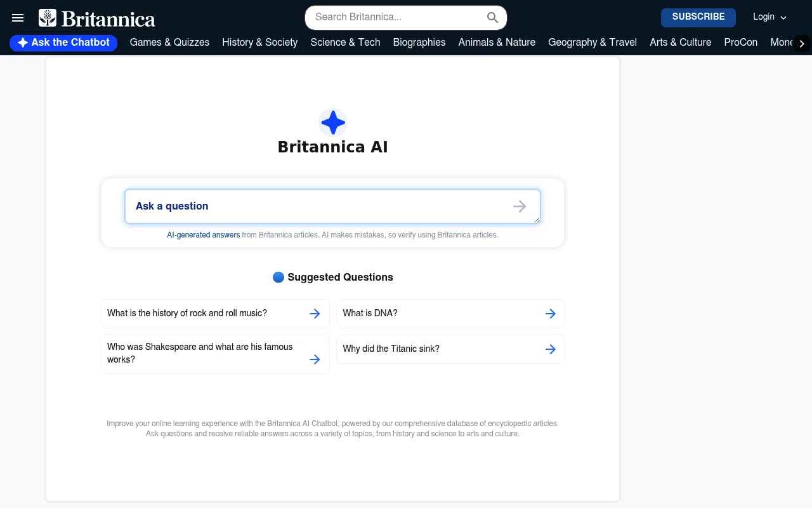The image size is (812, 508).
Task: Click the sparkle icon in Ask the Chatbot
Action: tap(23, 43)
